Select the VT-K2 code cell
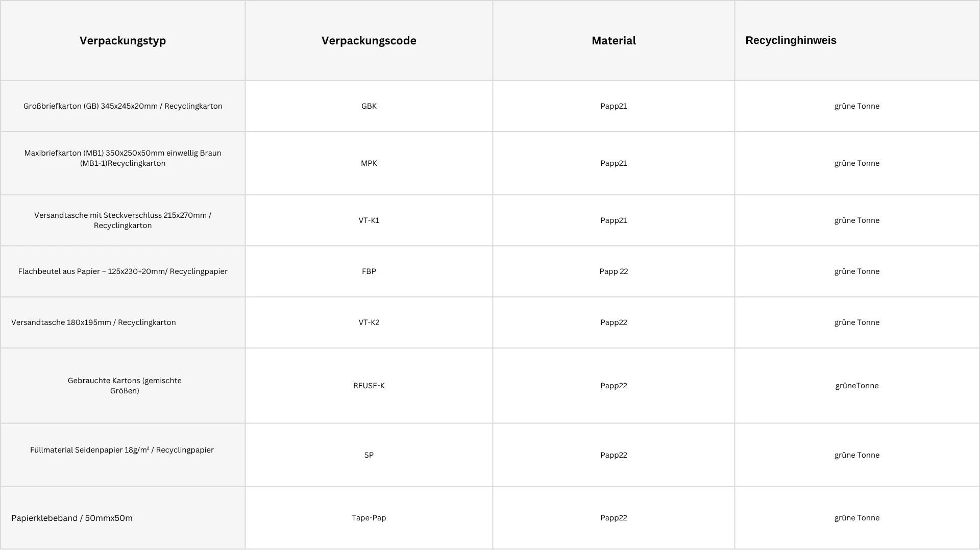 [369, 322]
